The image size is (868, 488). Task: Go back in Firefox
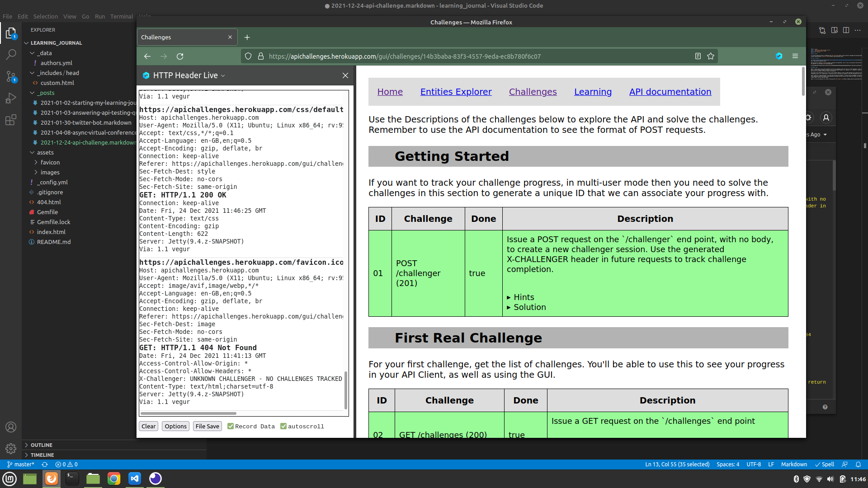point(147,56)
